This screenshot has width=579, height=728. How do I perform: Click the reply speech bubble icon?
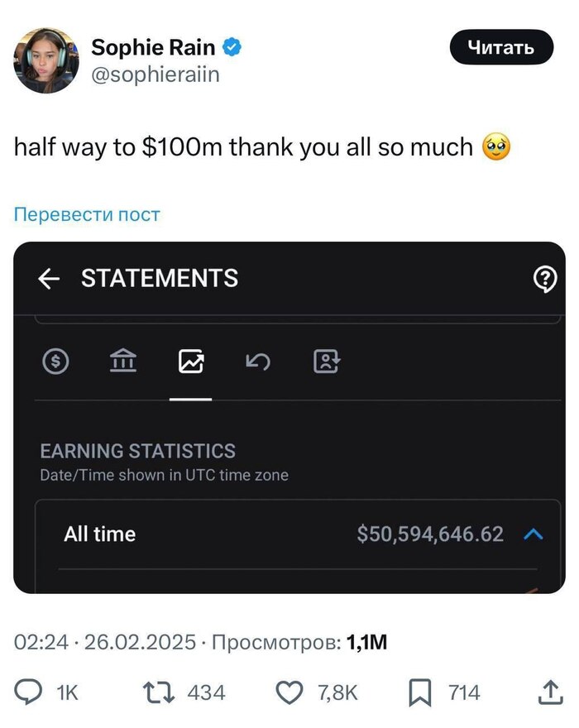point(32,692)
